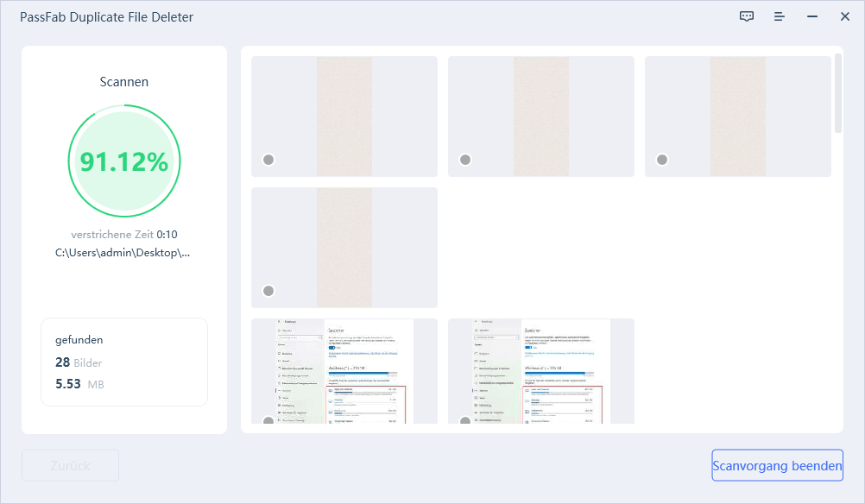
Task: Minimize the PassFab Duplicate File Deleter window
Action: point(811,16)
